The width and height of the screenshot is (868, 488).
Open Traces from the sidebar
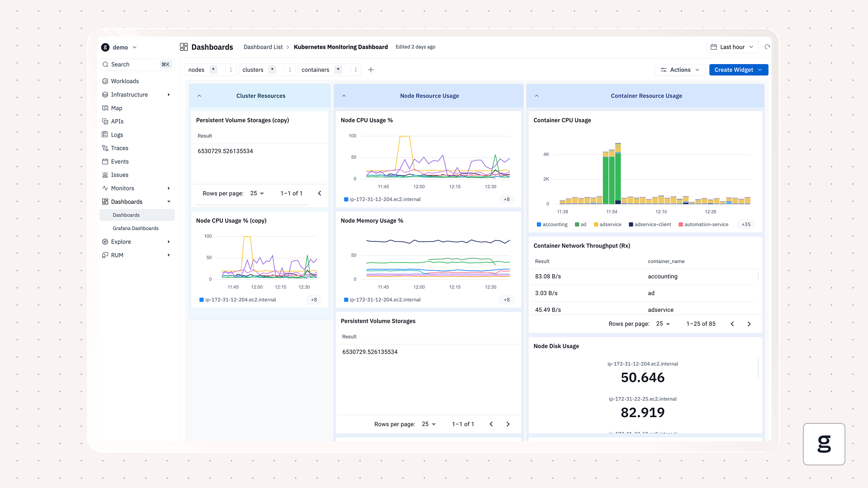pyautogui.click(x=119, y=148)
